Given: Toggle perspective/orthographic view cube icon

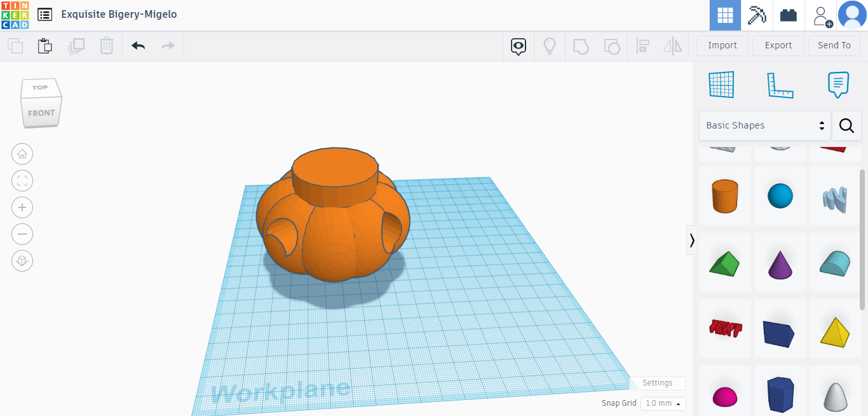Looking at the screenshot, I should pos(22,261).
